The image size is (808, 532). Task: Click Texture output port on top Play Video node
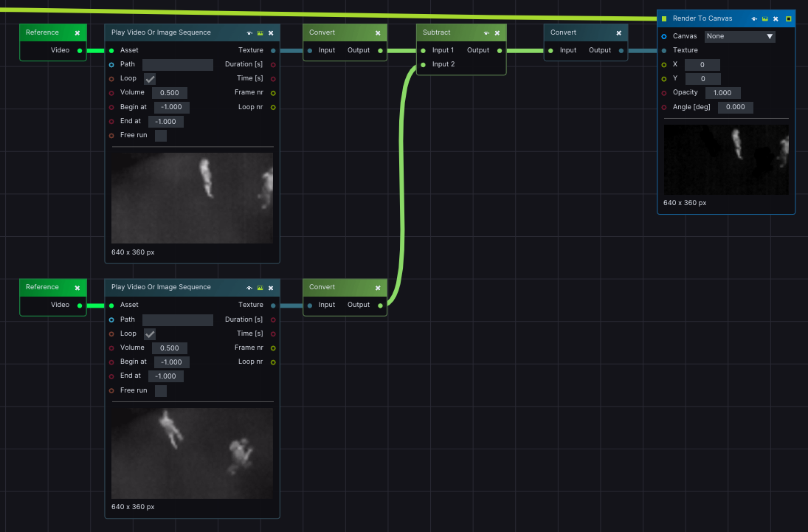[273, 51]
